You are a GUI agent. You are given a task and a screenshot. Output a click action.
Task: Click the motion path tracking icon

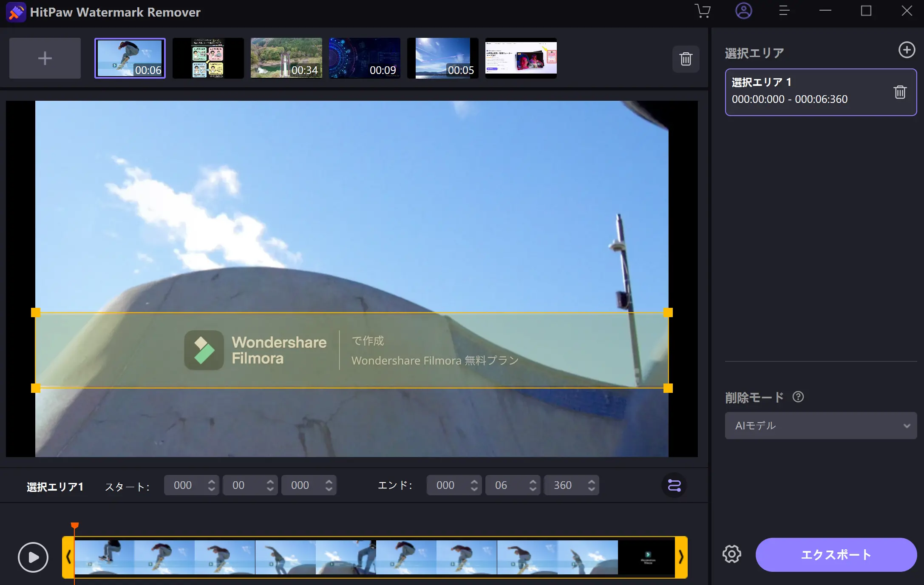[674, 485]
